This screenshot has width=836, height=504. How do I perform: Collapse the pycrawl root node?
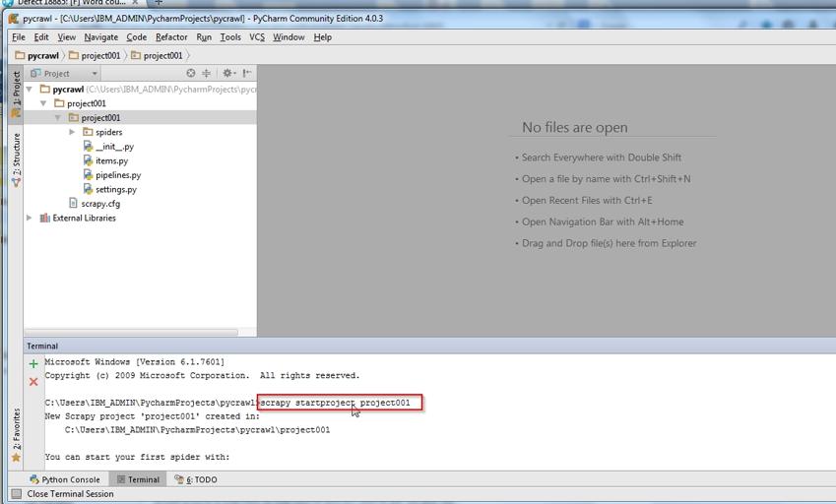tap(30, 89)
